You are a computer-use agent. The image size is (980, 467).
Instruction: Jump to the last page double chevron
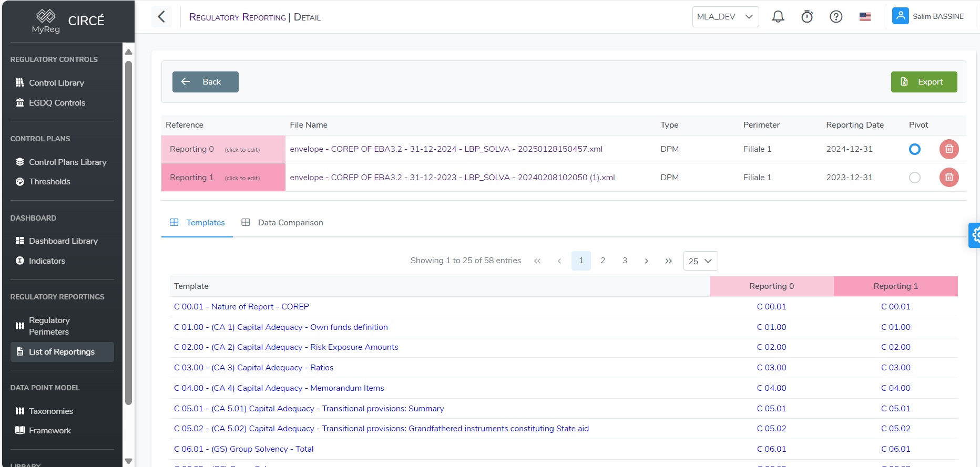(668, 261)
